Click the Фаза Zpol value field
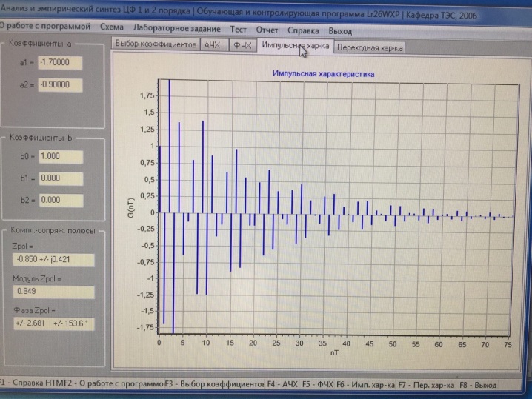 click(x=54, y=323)
